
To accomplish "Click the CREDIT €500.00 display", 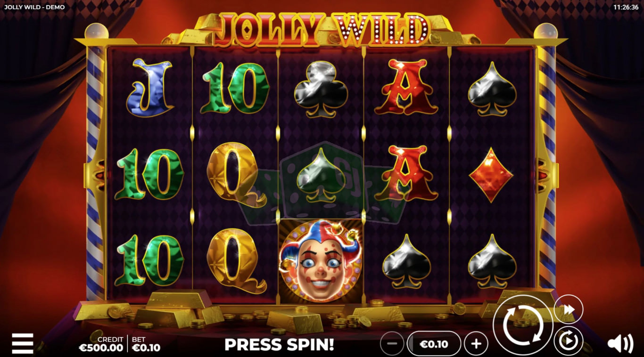I will coord(101,344).
